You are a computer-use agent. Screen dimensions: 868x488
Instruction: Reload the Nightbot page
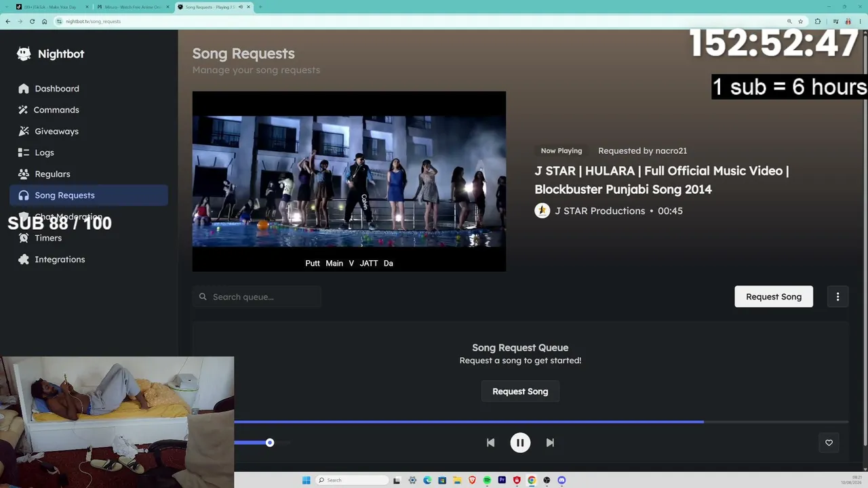(x=32, y=22)
